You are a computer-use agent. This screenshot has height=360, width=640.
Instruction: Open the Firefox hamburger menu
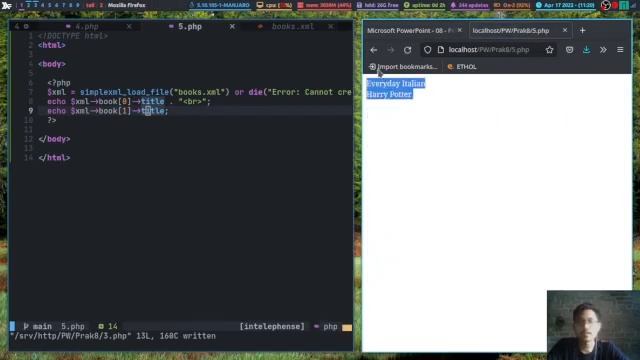pyautogui.click(x=620, y=50)
